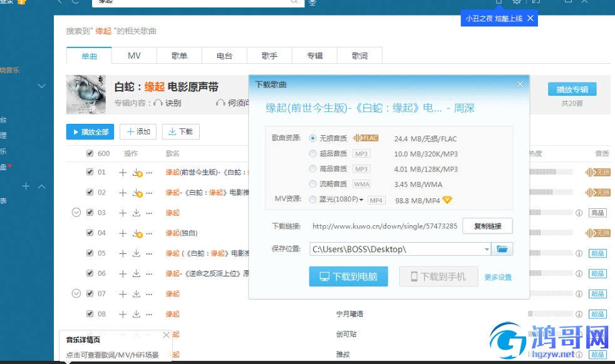Click sidebar plus icon to create playlist

click(x=26, y=186)
